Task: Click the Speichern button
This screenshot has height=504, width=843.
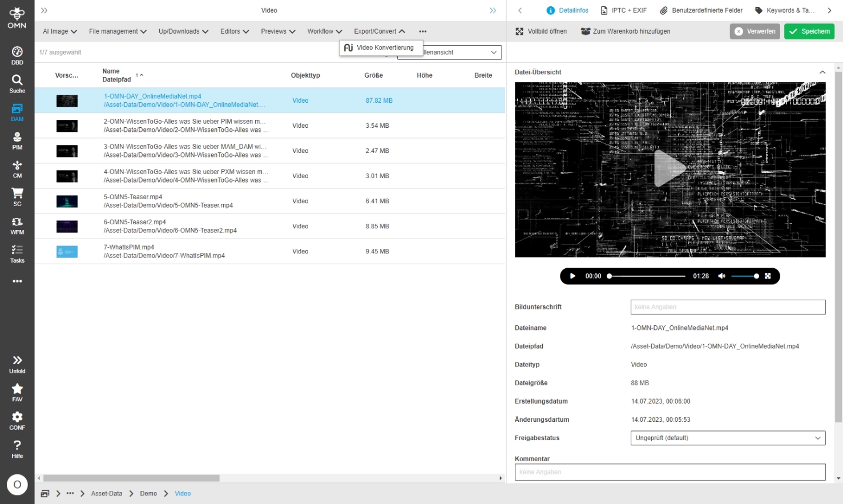Action: pyautogui.click(x=809, y=31)
